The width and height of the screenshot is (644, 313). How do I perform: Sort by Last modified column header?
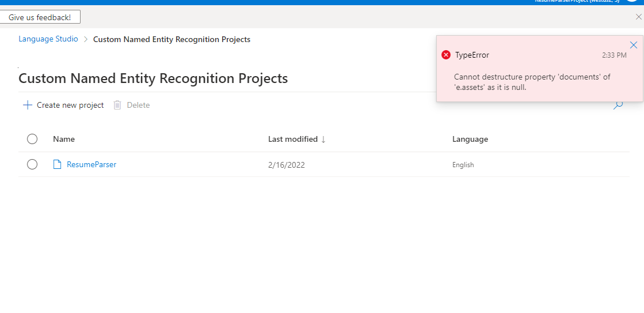pos(293,139)
